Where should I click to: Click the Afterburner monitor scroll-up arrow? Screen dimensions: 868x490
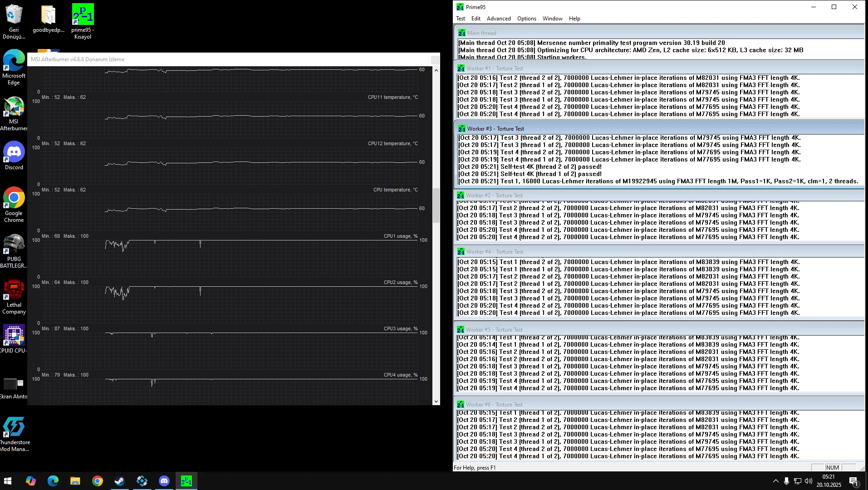point(436,70)
